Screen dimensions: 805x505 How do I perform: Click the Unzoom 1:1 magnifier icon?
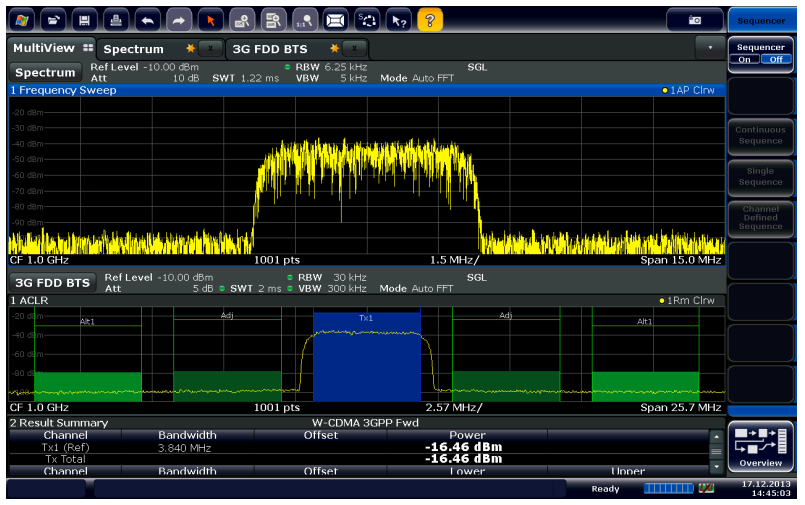[304, 21]
